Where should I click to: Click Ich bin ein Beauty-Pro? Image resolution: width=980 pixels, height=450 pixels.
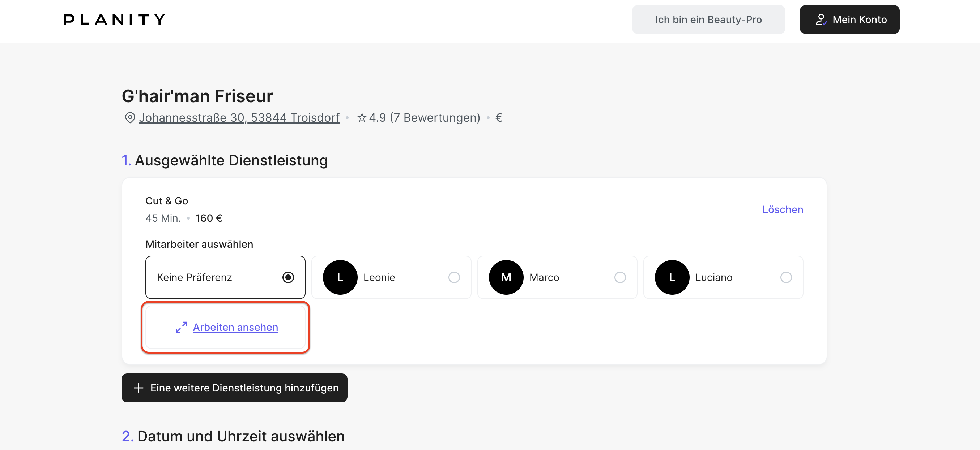coord(708,20)
